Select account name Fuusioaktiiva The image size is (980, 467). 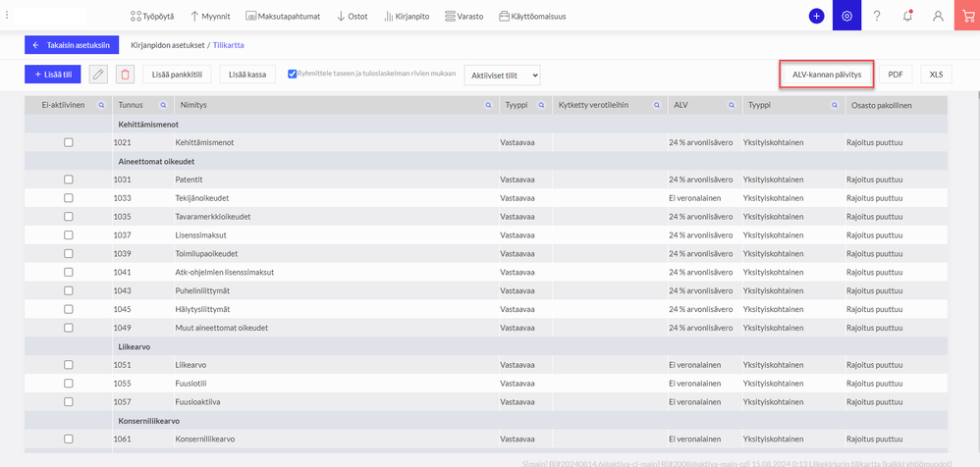(197, 402)
